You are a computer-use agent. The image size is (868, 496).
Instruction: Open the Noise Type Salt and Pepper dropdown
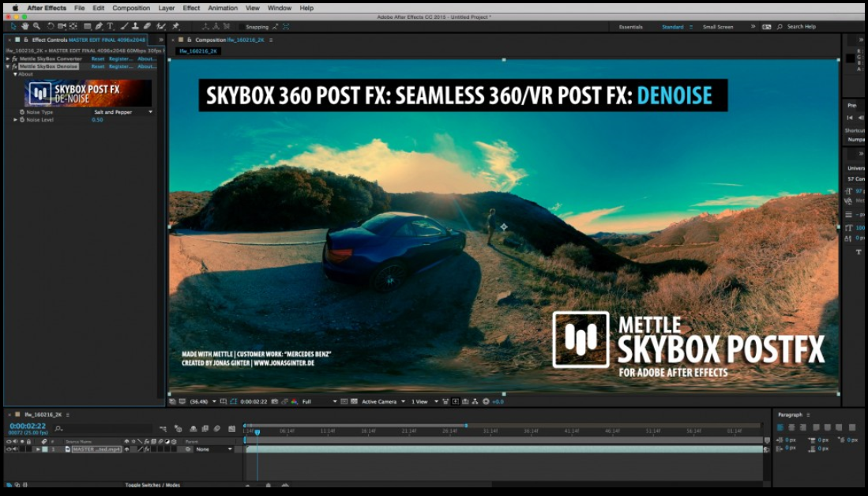click(x=123, y=112)
